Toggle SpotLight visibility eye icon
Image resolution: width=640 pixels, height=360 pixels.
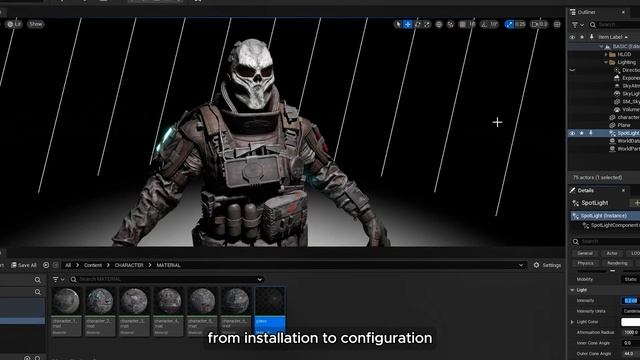pyautogui.click(x=572, y=133)
